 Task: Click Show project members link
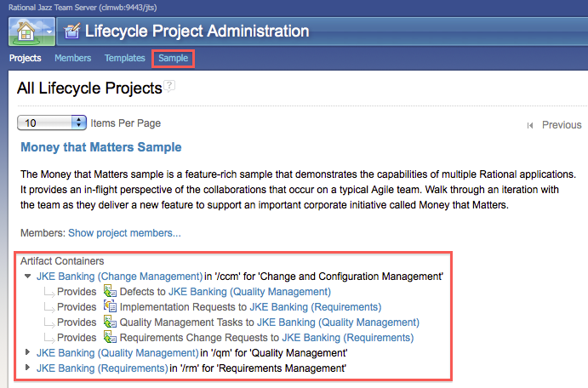pos(124,233)
